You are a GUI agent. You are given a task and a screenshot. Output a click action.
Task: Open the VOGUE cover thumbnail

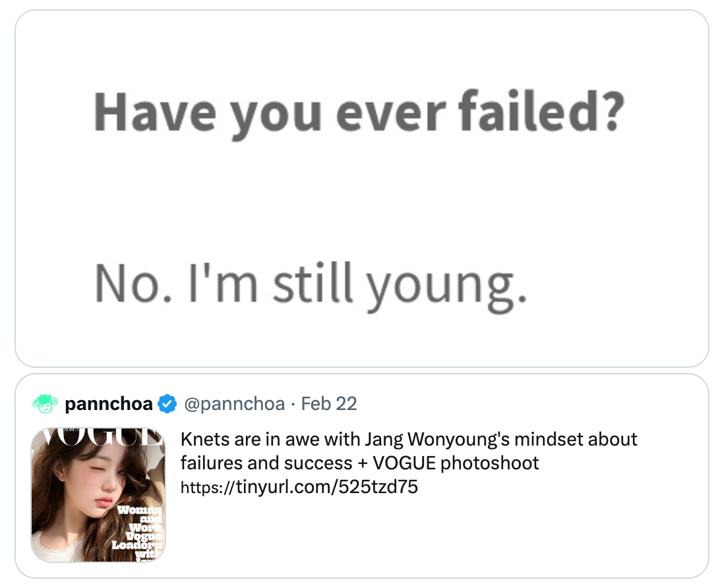[x=98, y=494]
